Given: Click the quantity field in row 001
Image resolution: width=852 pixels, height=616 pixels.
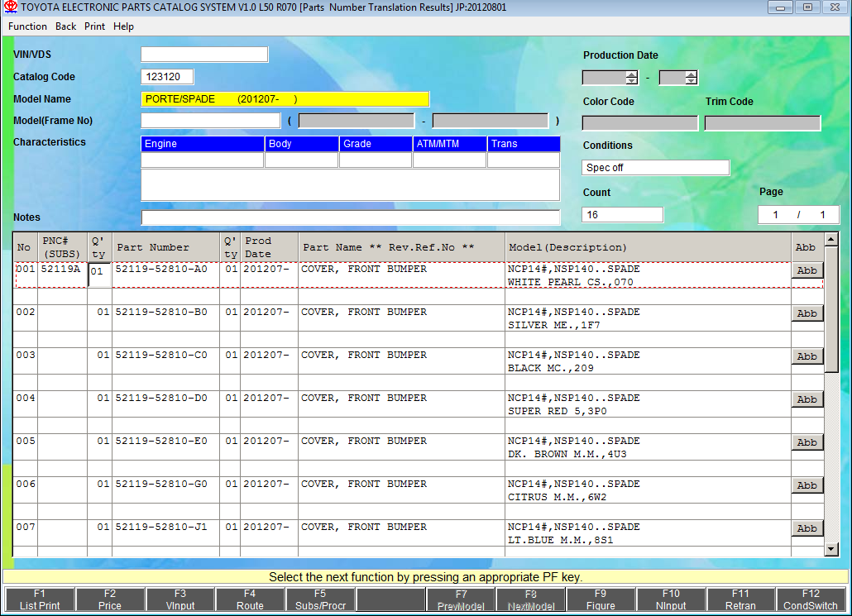Looking at the screenshot, I should (100, 275).
